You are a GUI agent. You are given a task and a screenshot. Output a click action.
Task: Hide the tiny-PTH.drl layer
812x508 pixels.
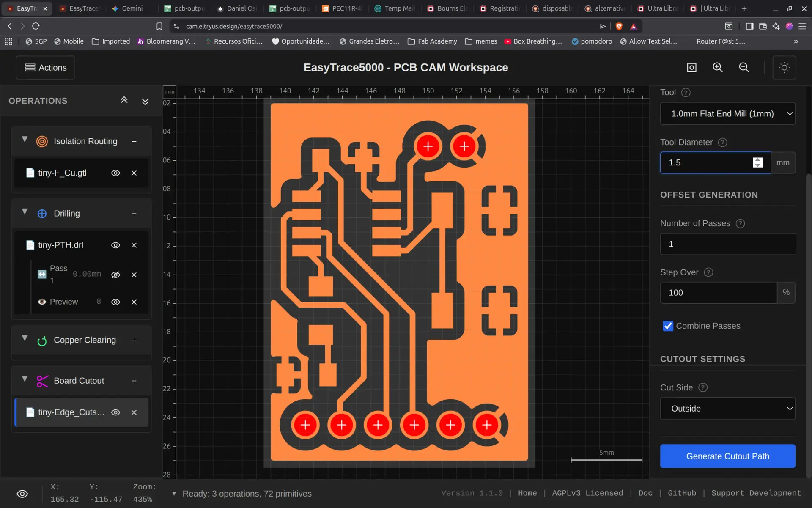(x=115, y=245)
